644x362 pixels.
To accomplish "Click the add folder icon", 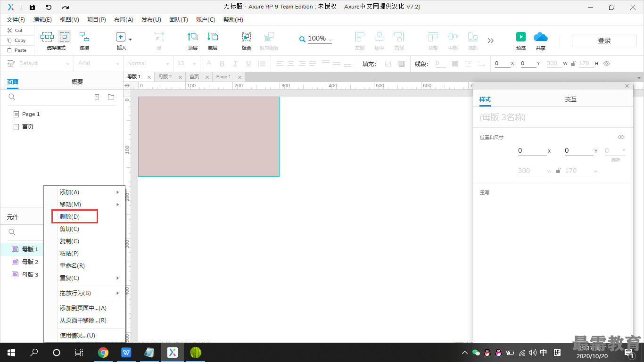I will (x=111, y=97).
